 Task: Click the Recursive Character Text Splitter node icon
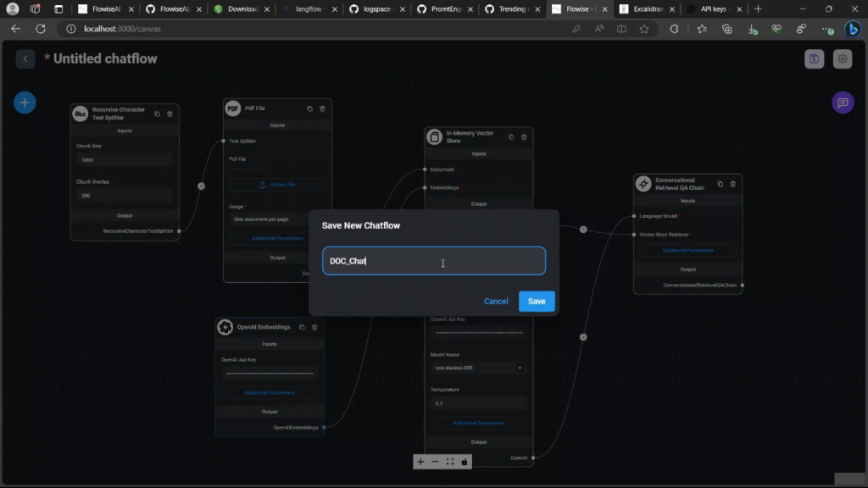tap(81, 114)
